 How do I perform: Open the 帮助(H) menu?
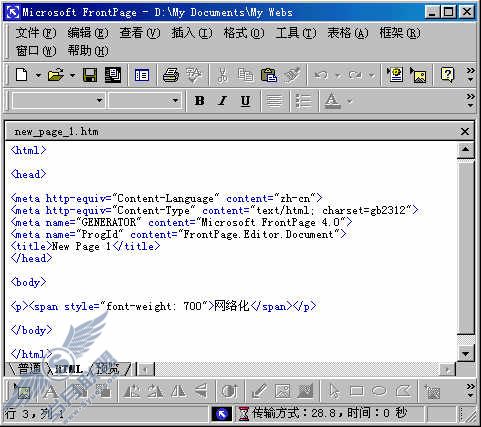click(x=88, y=51)
